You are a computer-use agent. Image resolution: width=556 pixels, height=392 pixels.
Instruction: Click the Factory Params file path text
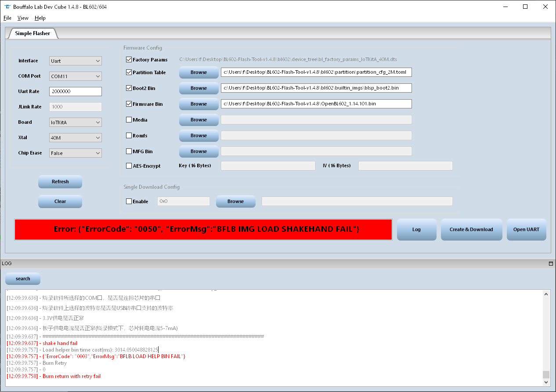click(x=288, y=59)
